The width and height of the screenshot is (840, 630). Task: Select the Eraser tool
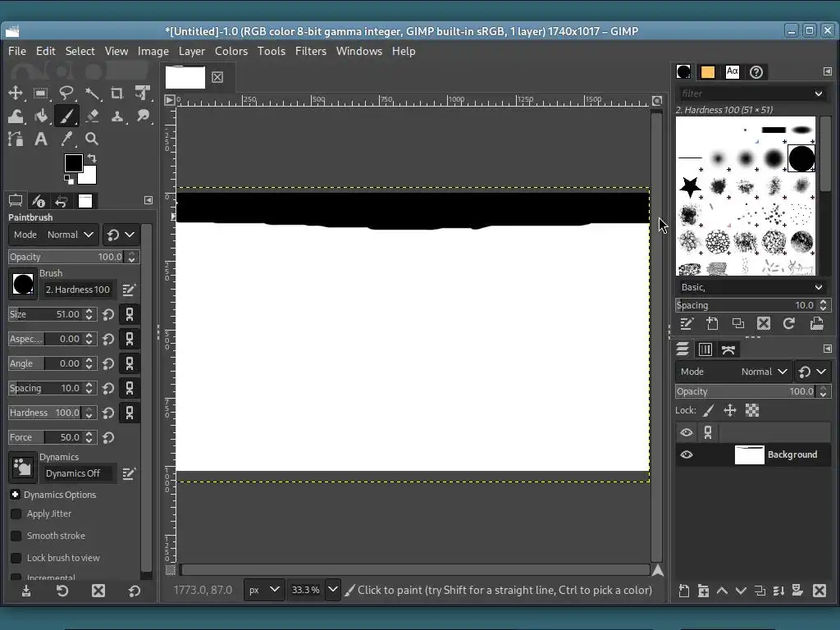click(x=92, y=116)
